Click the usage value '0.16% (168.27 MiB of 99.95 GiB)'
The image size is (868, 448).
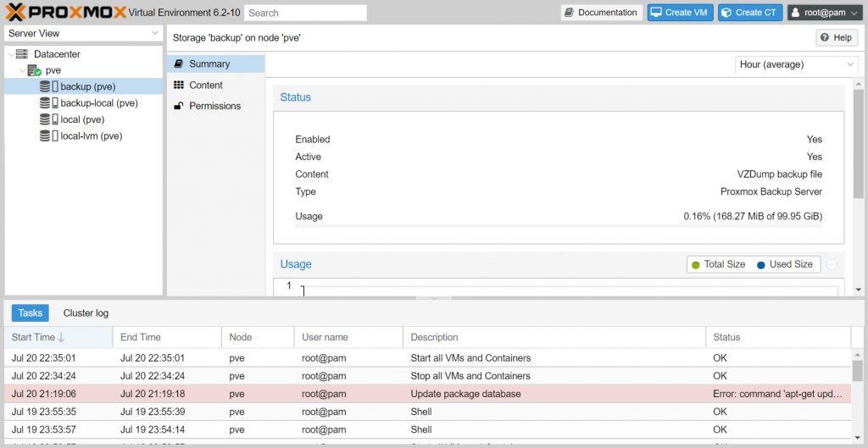(753, 216)
